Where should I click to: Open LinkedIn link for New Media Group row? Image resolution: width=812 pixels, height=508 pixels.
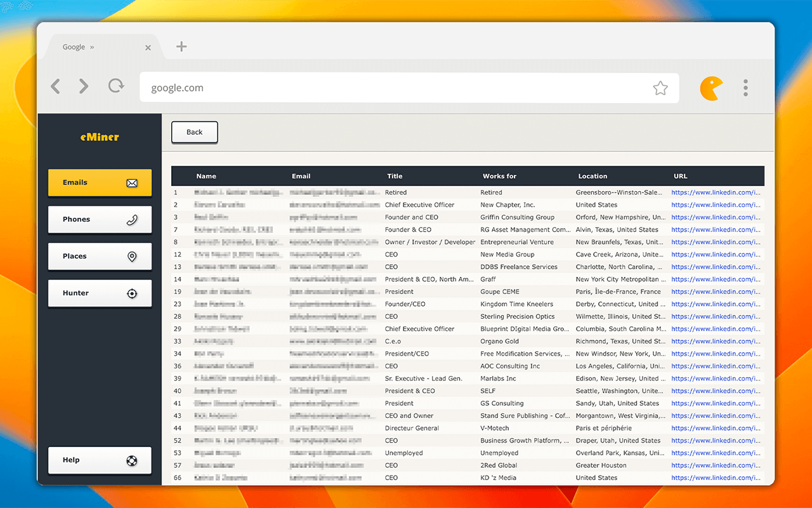coord(716,255)
